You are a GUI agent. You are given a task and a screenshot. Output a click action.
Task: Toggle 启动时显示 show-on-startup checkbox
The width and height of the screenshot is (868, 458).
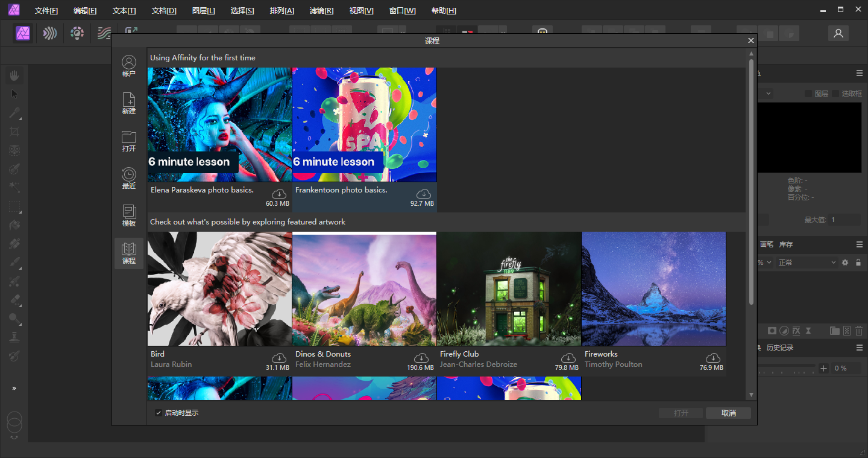tap(159, 413)
